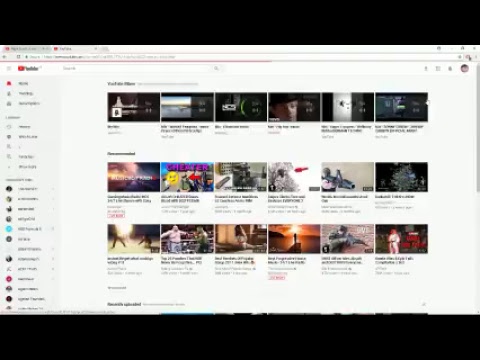480x360 pixels.
Task: Open the notifications bell
Action: coord(450,68)
